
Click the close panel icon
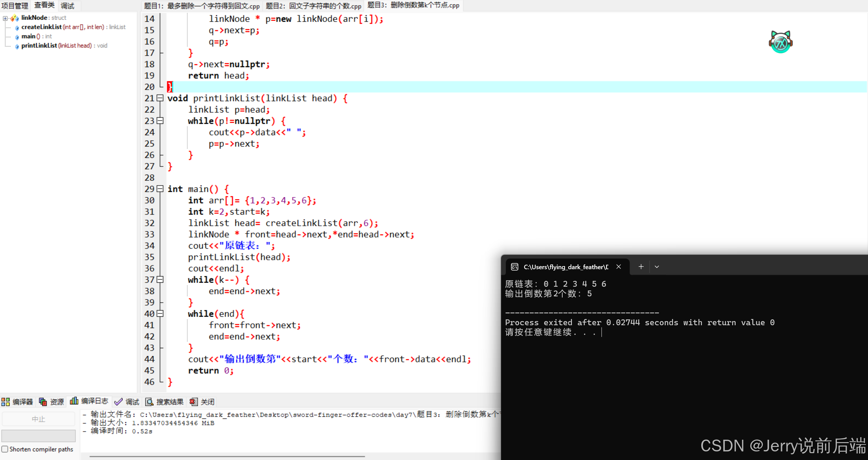point(194,402)
